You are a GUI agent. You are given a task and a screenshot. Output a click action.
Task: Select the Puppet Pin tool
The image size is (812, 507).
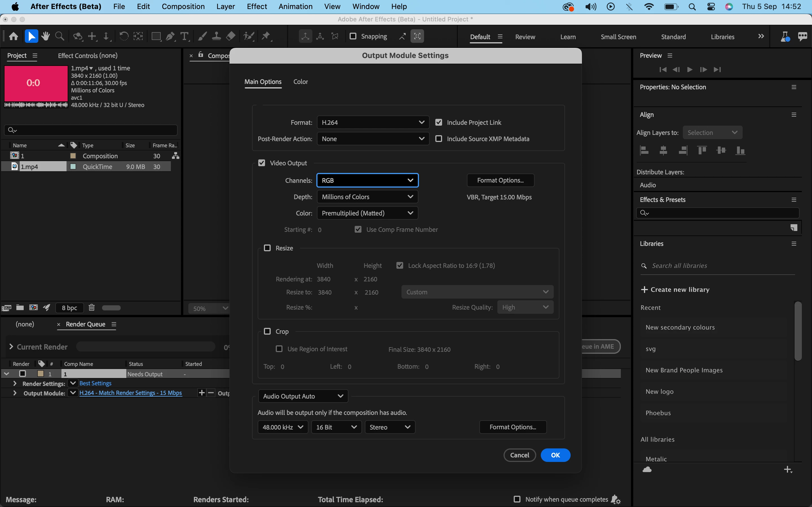point(266,36)
